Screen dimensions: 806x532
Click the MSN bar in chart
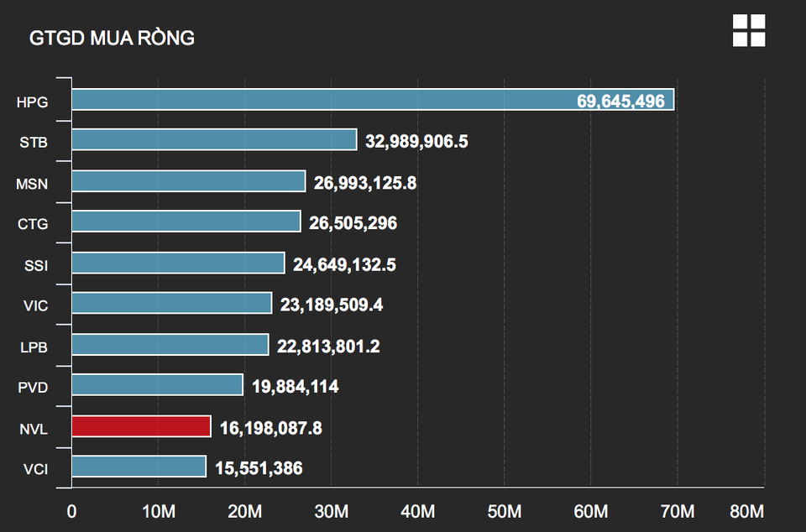pos(189,180)
